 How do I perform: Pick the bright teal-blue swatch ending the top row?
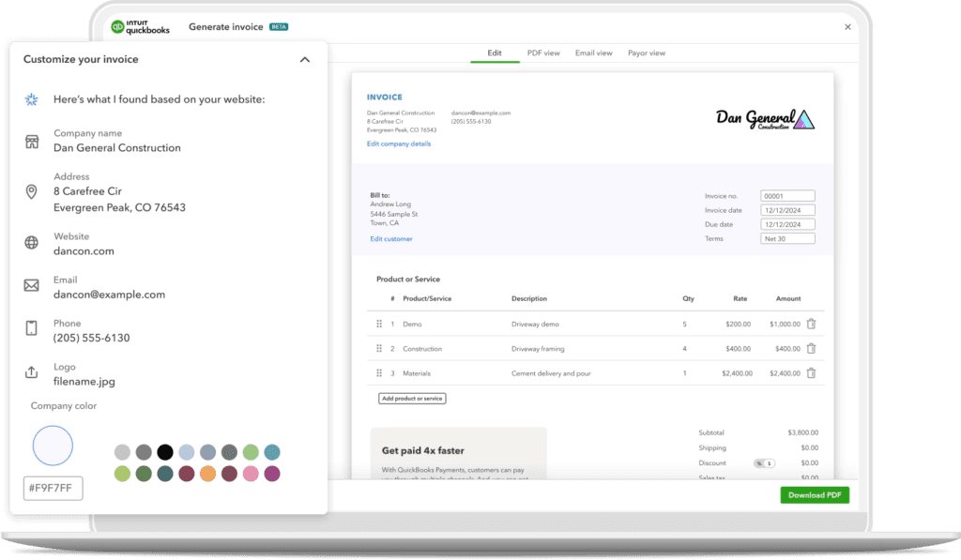pyautogui.click(x=272, y=452)
